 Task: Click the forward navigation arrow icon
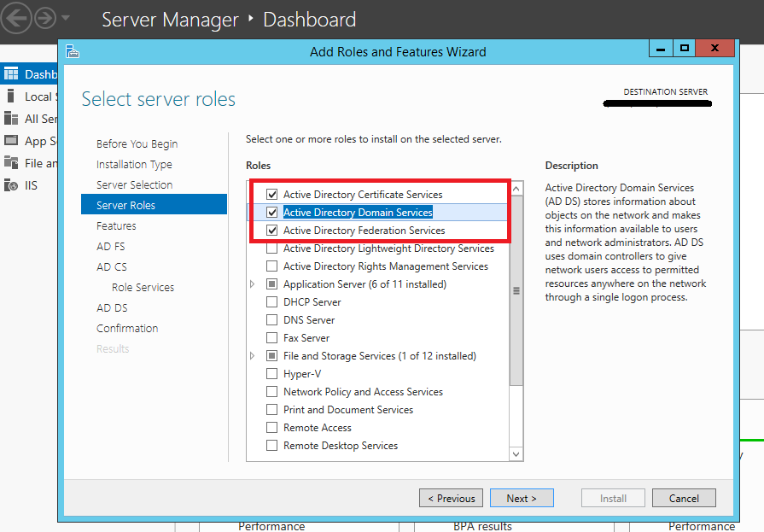pos(44,17)
